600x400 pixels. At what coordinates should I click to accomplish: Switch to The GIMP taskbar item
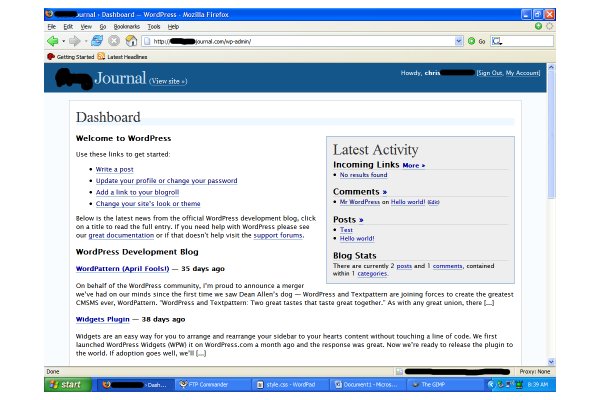pos(444,385)
